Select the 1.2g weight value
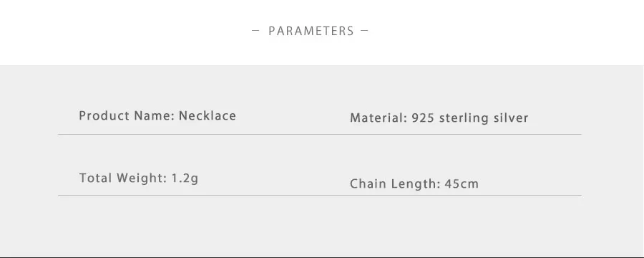The image size is (644, 258). [x=185, y=178]
